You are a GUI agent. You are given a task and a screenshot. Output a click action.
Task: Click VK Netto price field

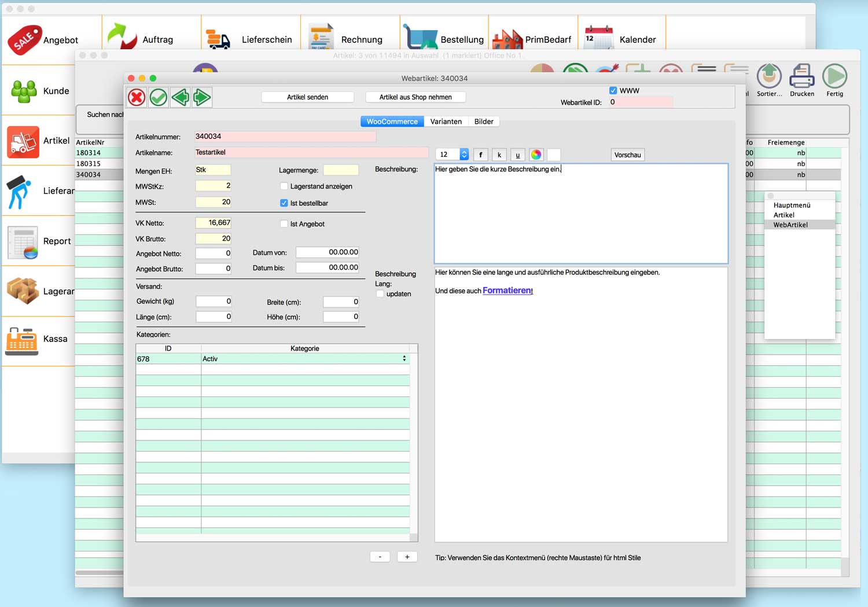(213, 223)
